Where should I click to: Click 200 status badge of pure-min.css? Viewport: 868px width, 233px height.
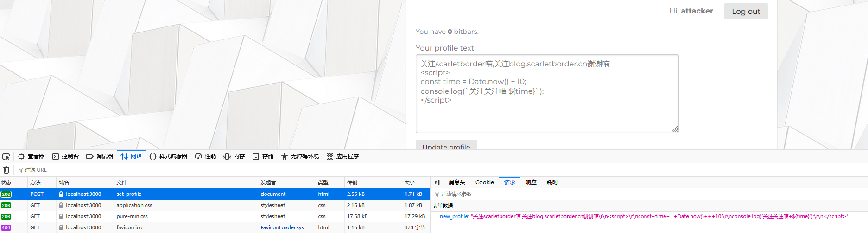pyautogui.click(x=6, y=216)
